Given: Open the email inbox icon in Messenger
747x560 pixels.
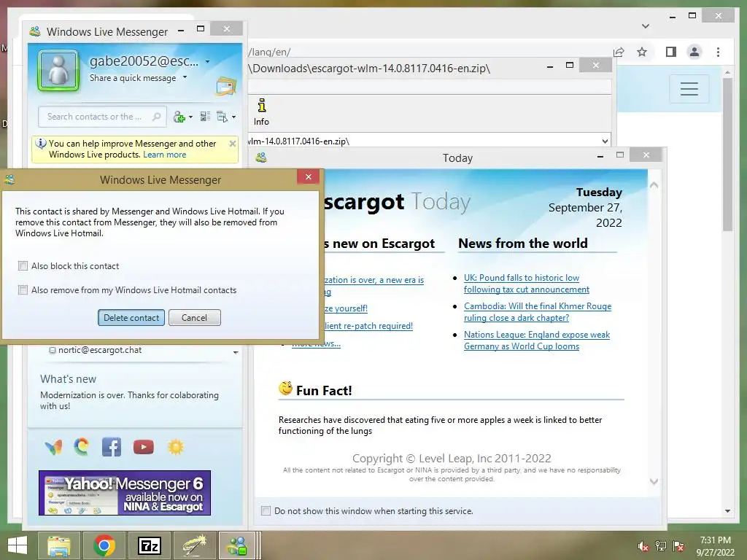Looking at the screenshot, I should (x=226, y=86).
